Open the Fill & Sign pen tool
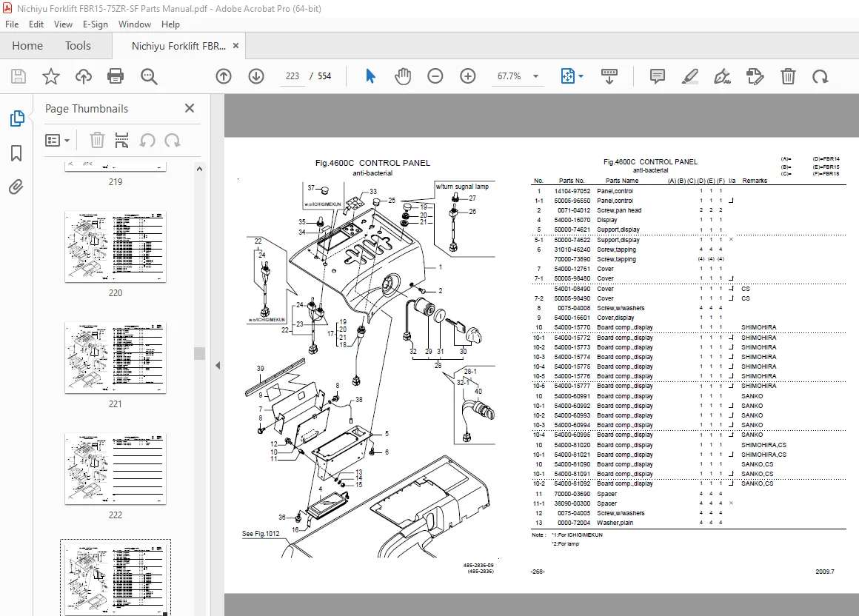This screenshot has width=859, height=616. coord(722,76)
